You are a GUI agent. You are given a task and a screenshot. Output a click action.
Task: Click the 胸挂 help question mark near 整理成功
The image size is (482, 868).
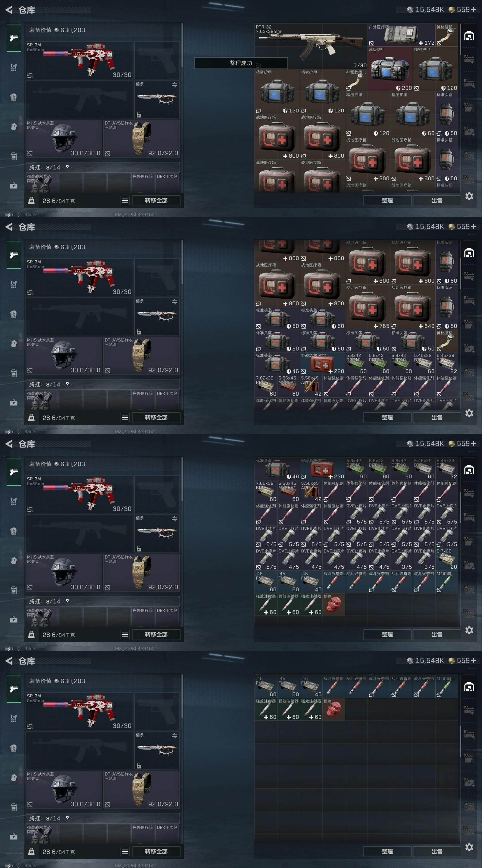pos(67,168)
